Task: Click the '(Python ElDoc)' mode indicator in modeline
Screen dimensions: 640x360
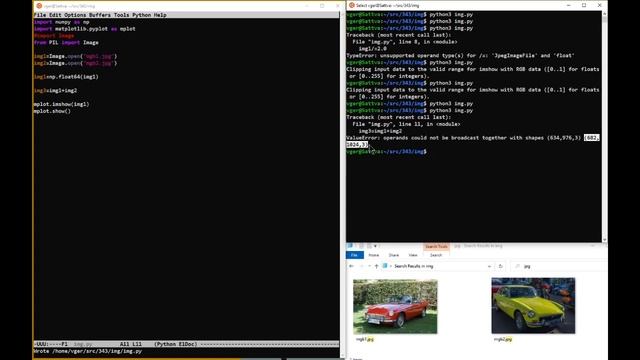Action: [x=176, y=344]
